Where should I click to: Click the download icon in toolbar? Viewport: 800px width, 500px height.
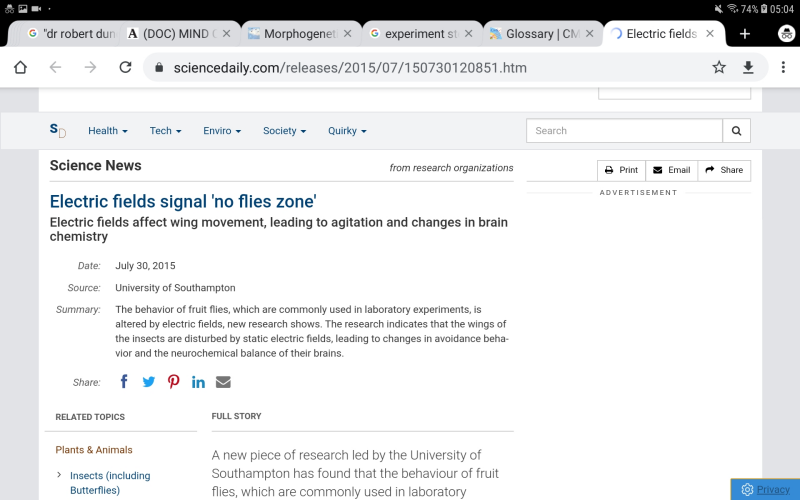pyautogui.click(x=748, y=67)
